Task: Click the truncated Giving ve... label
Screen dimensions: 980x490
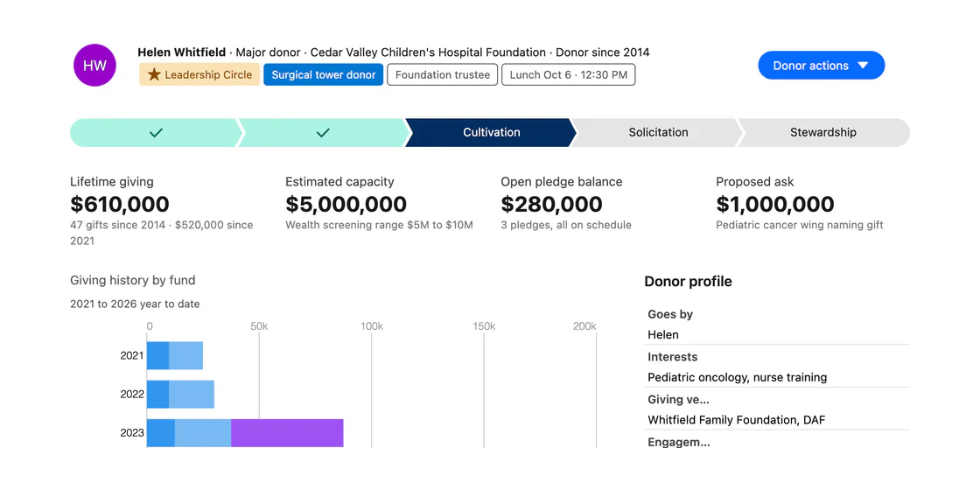Action: (x=679, y=399)
